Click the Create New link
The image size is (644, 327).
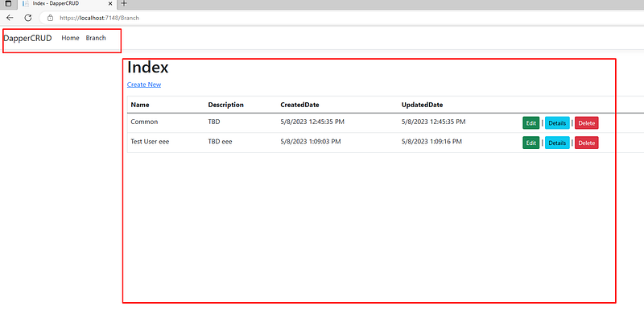coord(144,85)
